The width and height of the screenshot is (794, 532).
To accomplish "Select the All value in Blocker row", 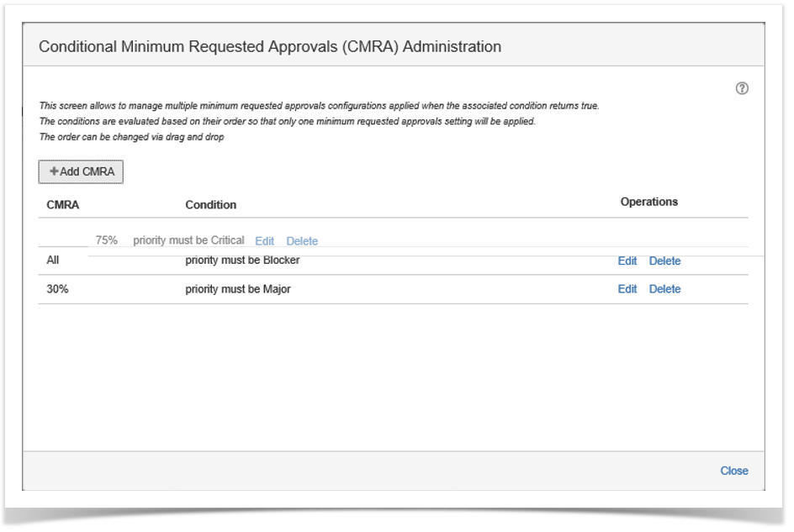I will 53,261.
